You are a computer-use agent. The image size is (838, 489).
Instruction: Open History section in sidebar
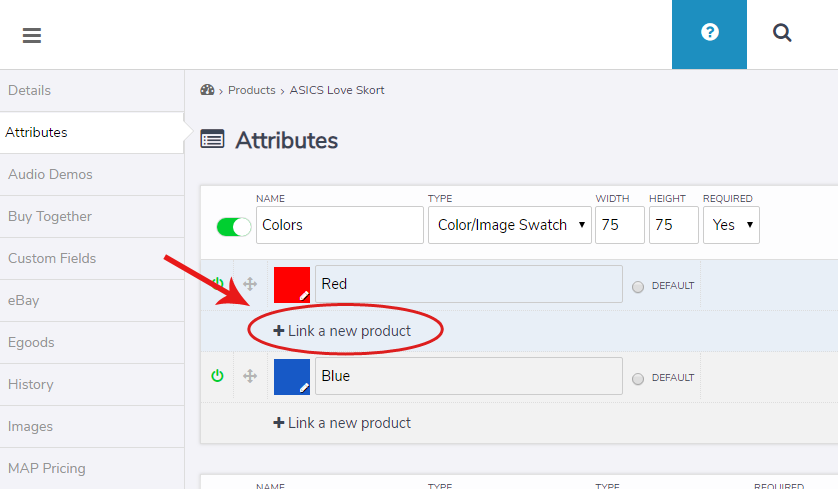[92, 384]
